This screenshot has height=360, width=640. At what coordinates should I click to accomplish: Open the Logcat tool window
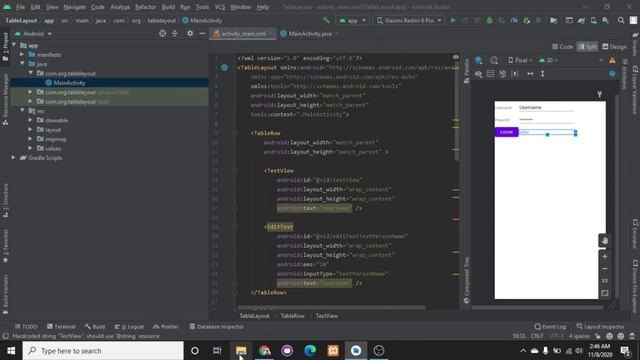pyautogui.click(x=129, y=327)
